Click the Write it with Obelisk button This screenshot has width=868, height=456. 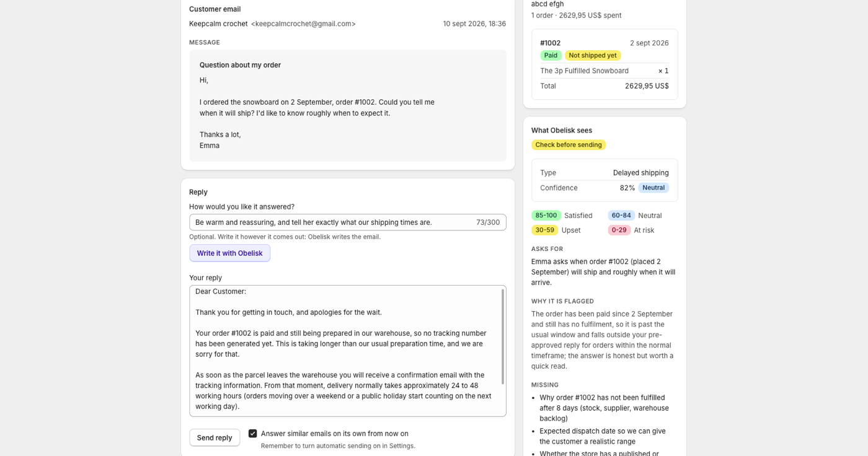tap(229, 253)
